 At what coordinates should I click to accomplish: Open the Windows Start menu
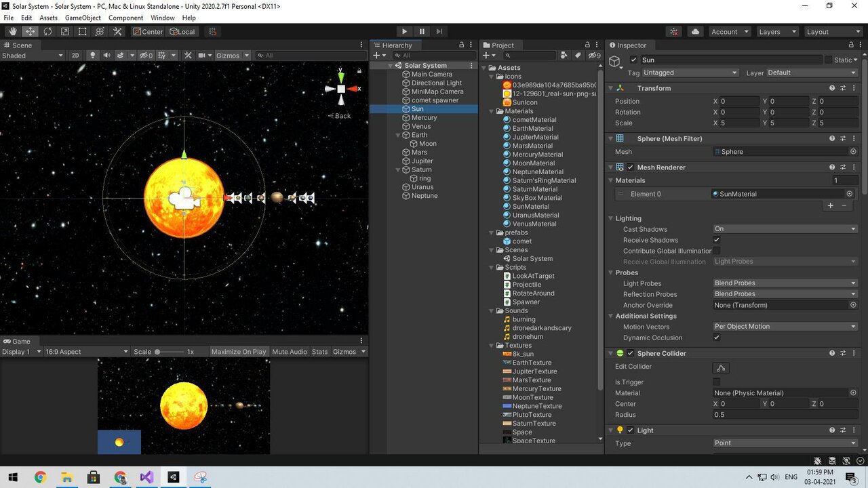[13, 477]
